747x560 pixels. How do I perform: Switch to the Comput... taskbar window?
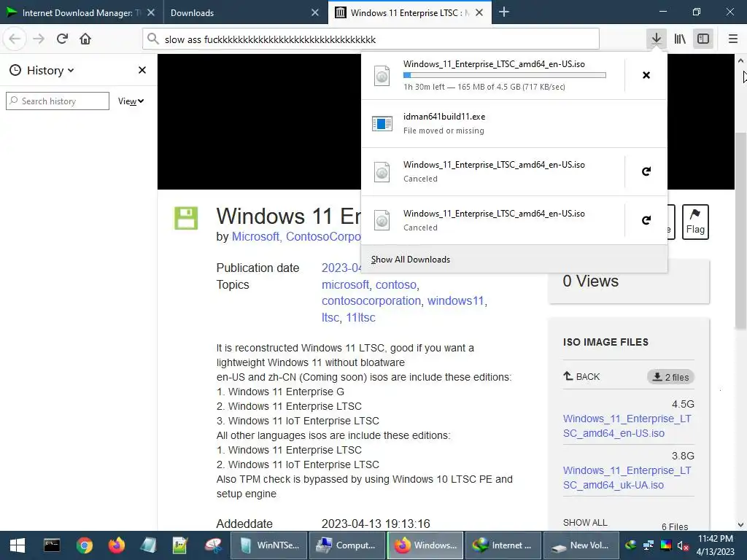coord(347,545)
